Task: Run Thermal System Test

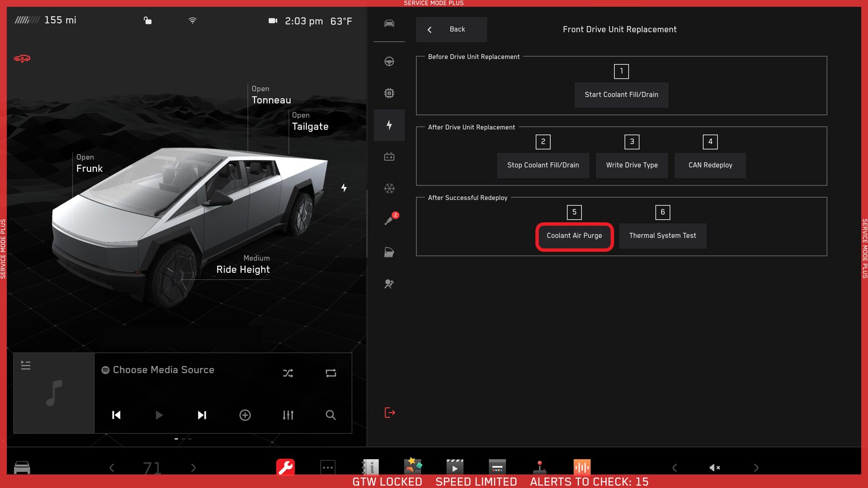Action: coord(662,236)
